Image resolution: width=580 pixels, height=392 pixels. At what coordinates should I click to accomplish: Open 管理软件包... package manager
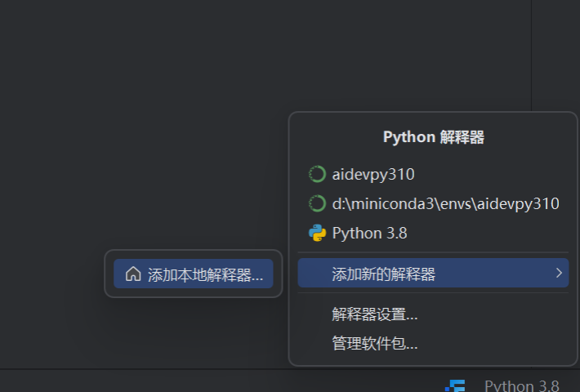(x=433, y=344)
